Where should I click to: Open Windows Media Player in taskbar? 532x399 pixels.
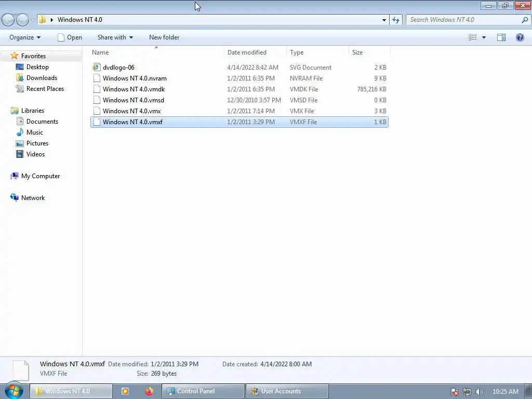[x=125, y=391]
